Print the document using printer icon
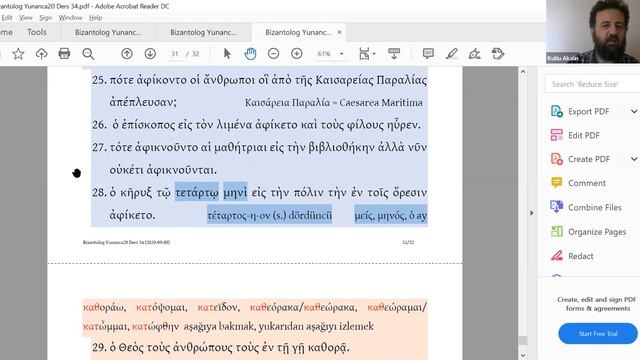The height and width of the screenshot is (360, 640). tap(64, 53)
